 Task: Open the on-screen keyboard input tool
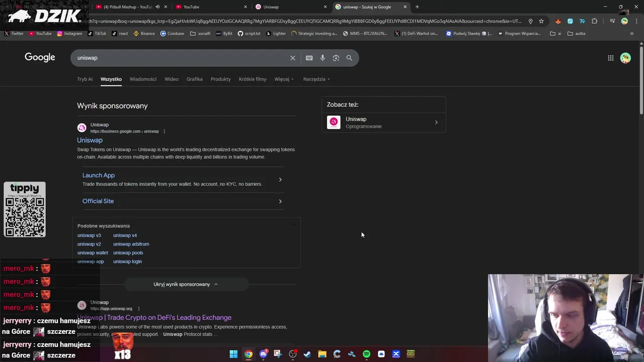pyautogui.click(x=309, y=58)
